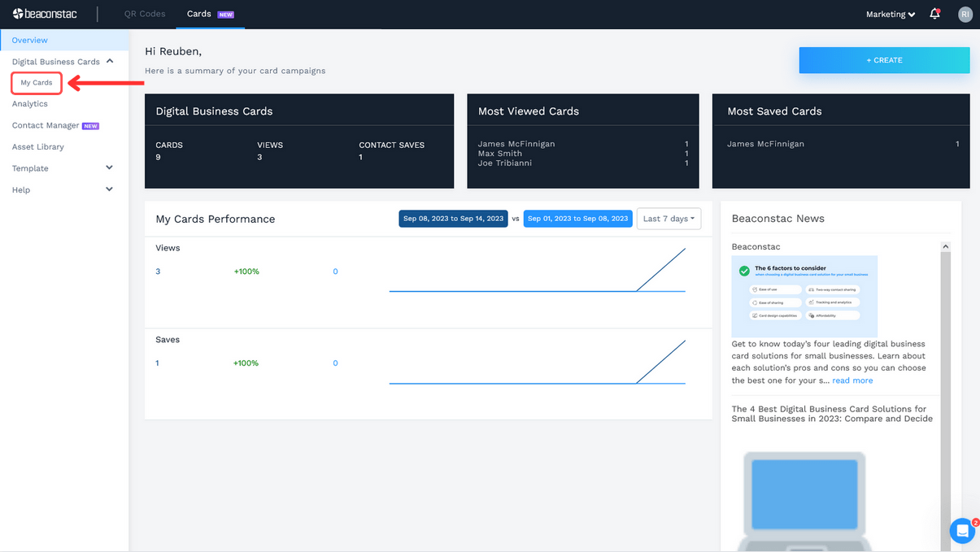This screenshot has height=552, width=980.
Task: Open My Cards in sidebar
Action: pos(37,83)
